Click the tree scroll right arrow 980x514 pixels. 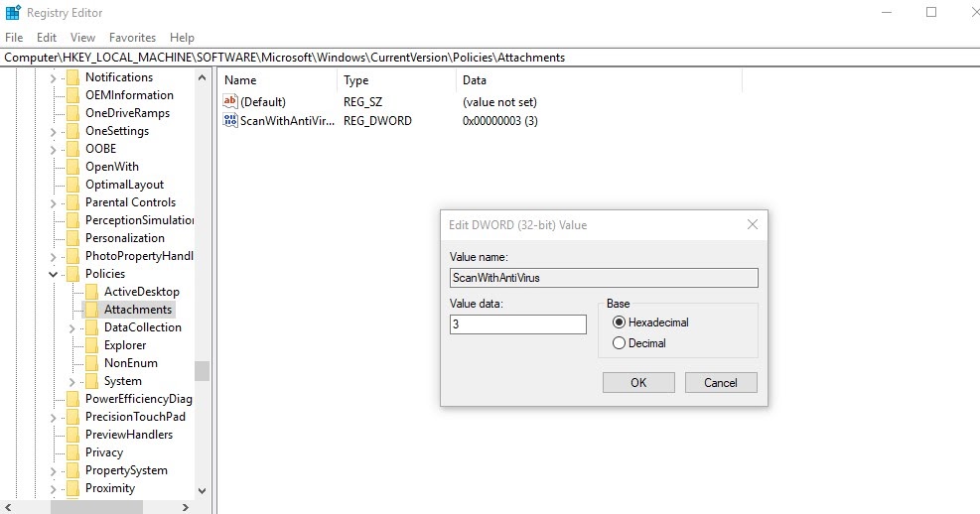[185, 507]
